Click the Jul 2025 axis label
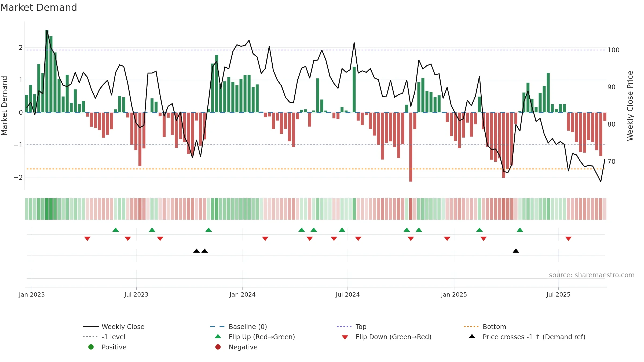 (558, 294)
